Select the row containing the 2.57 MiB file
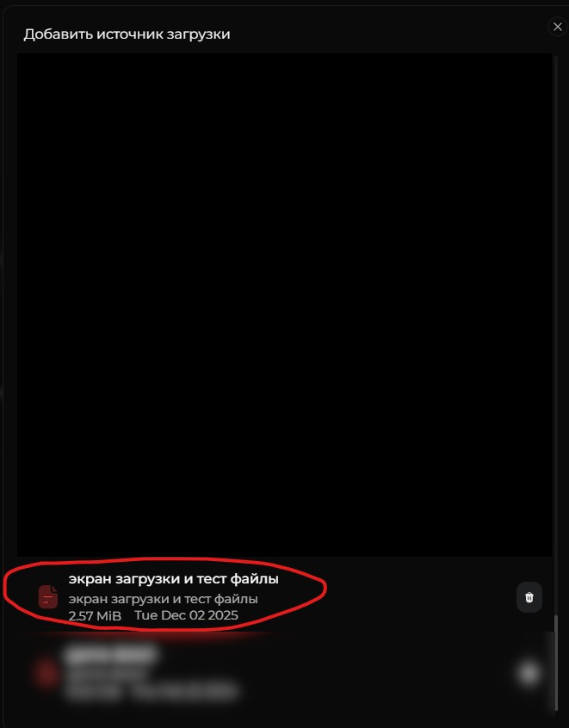 (280, 596)
